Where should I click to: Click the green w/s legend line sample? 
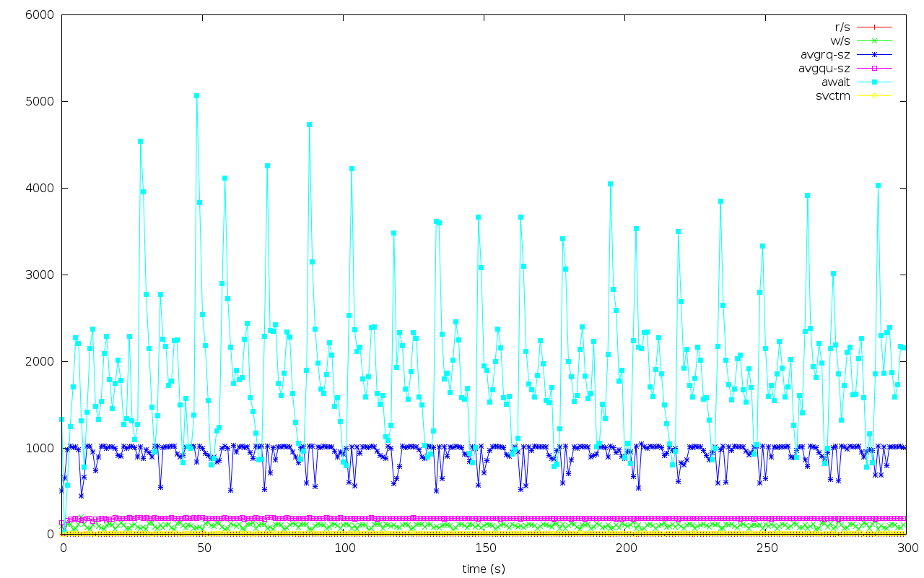[x=874, y=40]
